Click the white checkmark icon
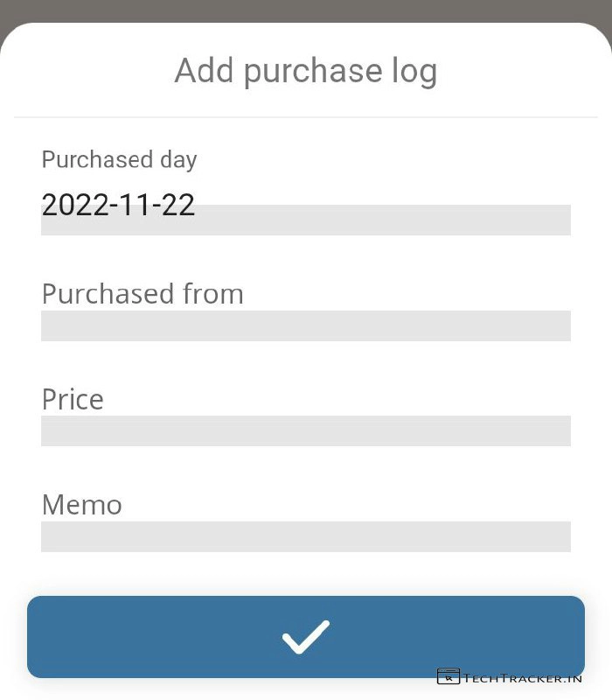Viewport: 612px width, 700px height. click(x=306, y=637)
